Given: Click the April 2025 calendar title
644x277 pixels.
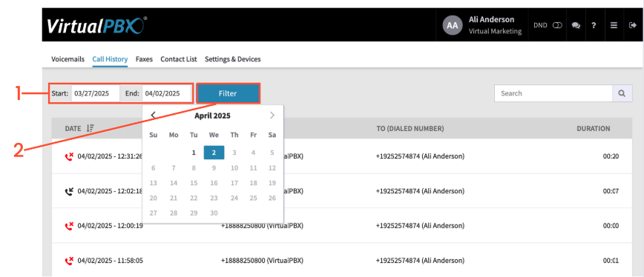Looking at the screenshot, I should [x=212, y=116].
